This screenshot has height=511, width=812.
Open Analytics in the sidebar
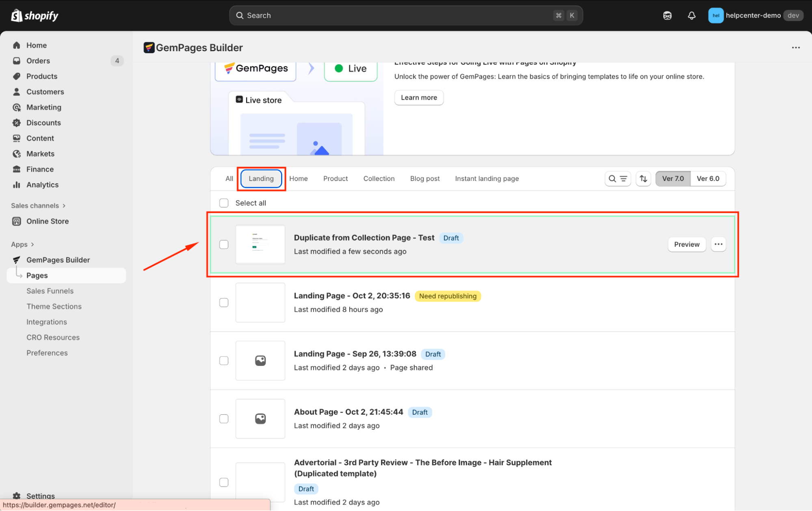click(42, 185)
